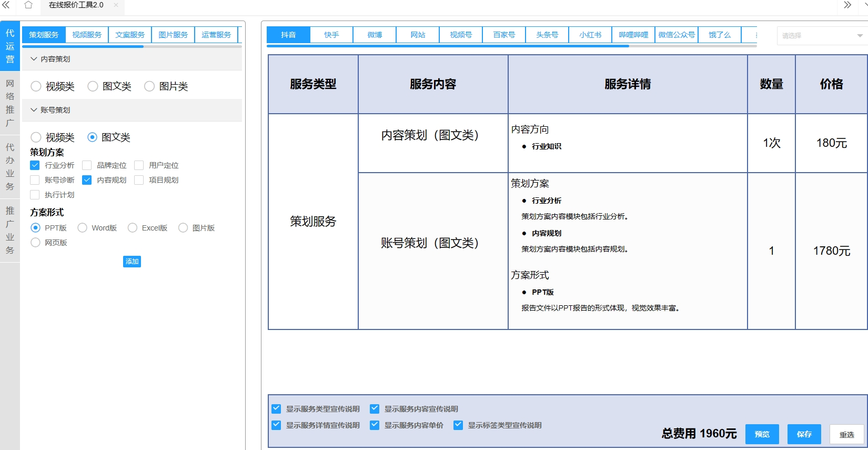Collapse the 内容策划 section
This screenshot has width=868, height=450.
click(x=34, y=59)
